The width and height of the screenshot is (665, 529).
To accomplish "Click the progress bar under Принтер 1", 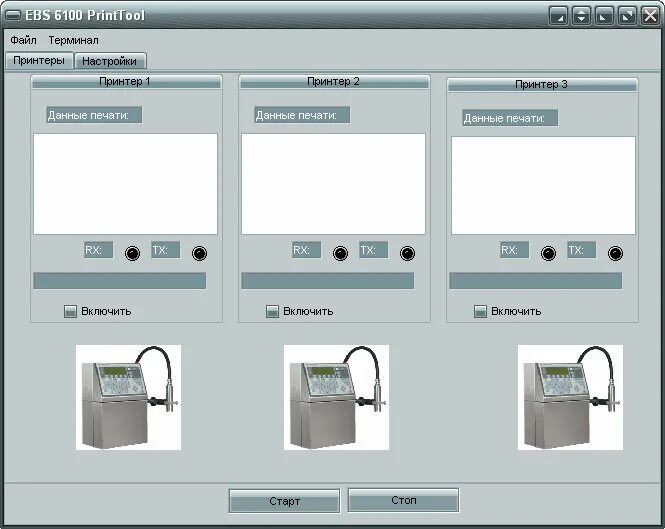I will tap(120, 281).
